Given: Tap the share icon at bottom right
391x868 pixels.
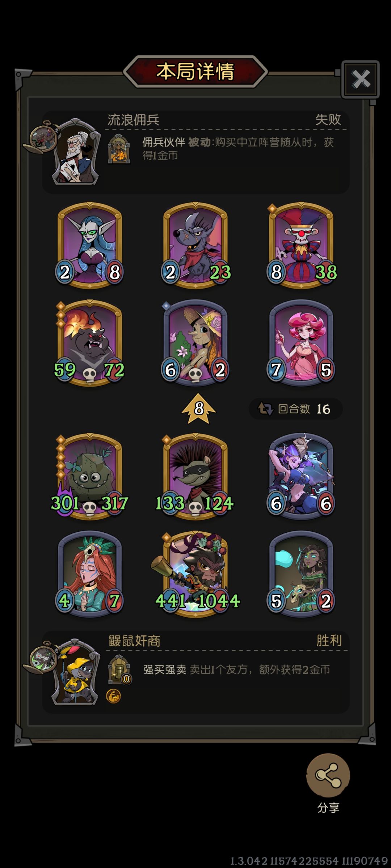Looking at the screenshot, I should [328, 775].
